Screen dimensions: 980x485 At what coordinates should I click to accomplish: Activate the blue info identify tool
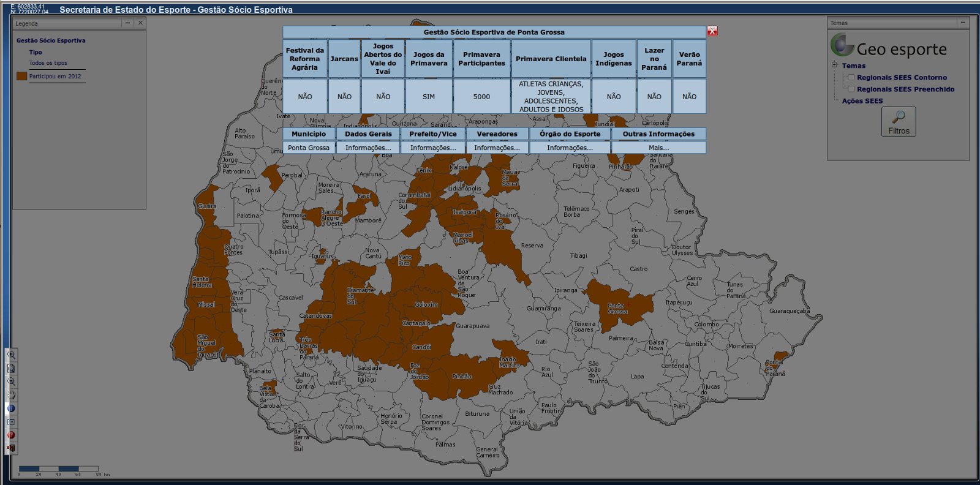[x=11, y=408]
